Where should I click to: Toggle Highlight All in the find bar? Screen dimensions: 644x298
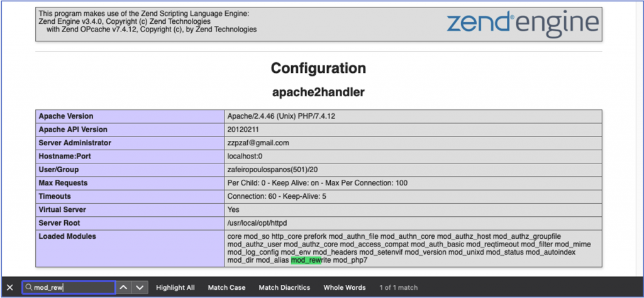175,287
